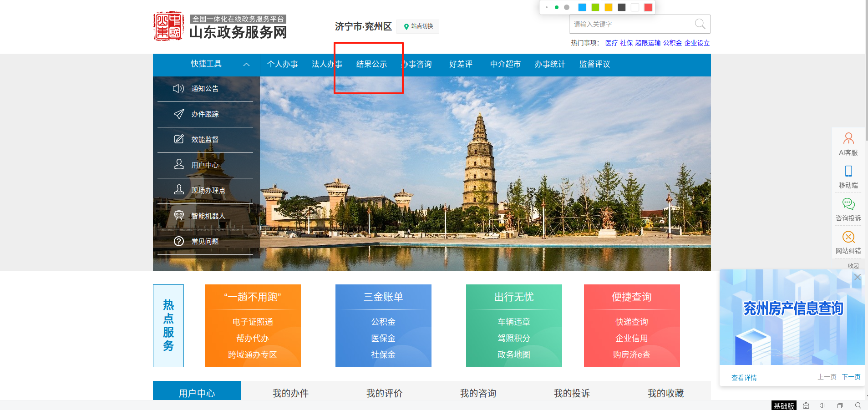The width and height of the screenshot is (868, 410).
Task: Pick the blue color swatch
Action: click(582, 7)
